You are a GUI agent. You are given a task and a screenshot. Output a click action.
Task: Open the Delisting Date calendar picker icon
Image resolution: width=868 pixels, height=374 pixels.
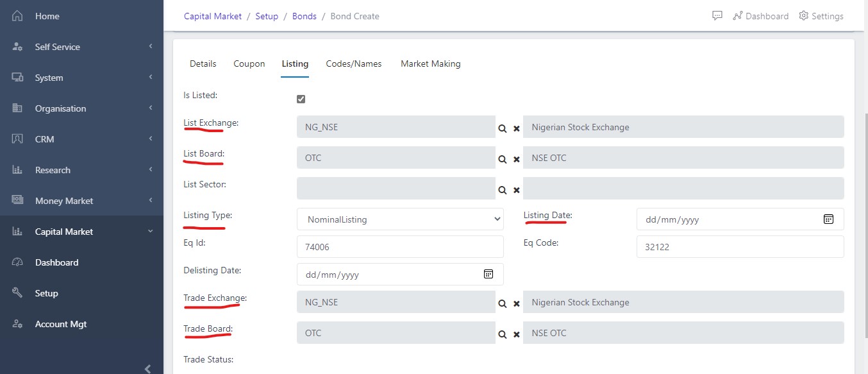[x=488, y=274]
